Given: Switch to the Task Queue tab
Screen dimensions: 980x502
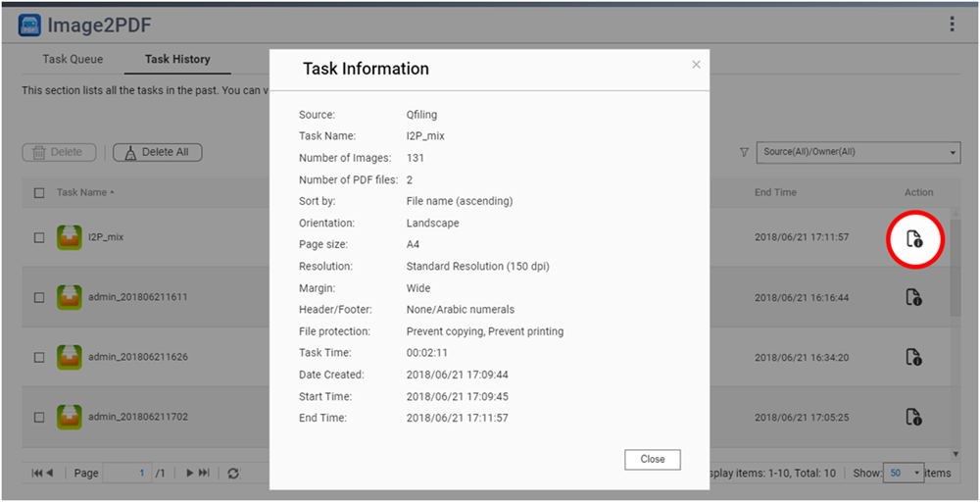Looking at the screenshot, I should [x=73, y=60].
